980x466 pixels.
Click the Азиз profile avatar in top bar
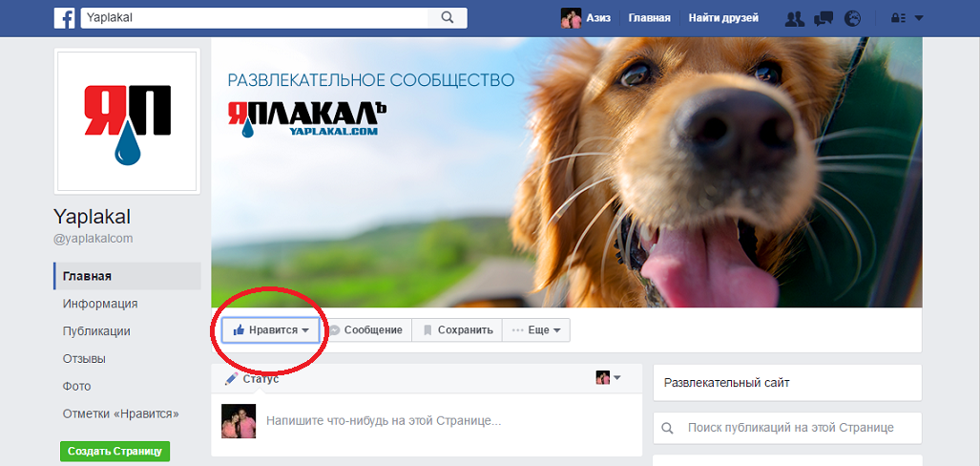point(571,18)
